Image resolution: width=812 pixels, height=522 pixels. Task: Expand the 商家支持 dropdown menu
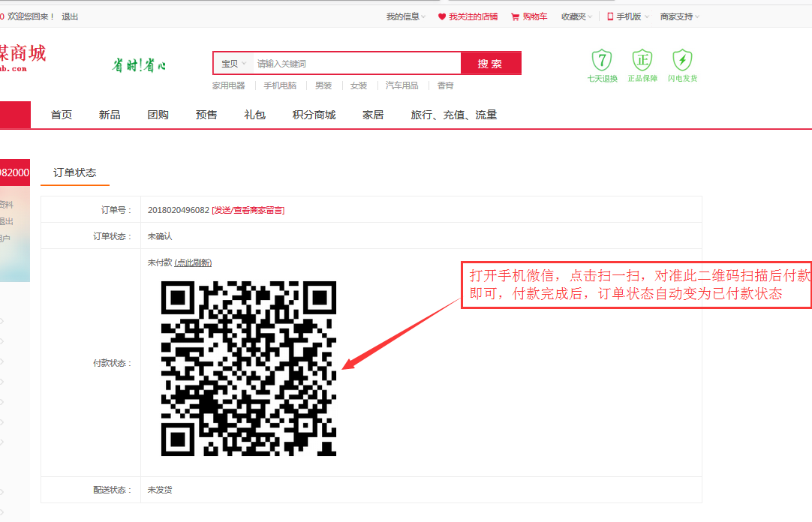pos(679,16)
